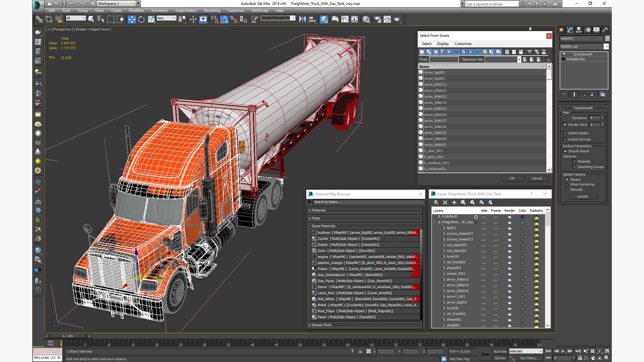Image resolution: width=644 pixels, height=362 pixels.
Task: Select Manually update option
Action: [567, 190]
